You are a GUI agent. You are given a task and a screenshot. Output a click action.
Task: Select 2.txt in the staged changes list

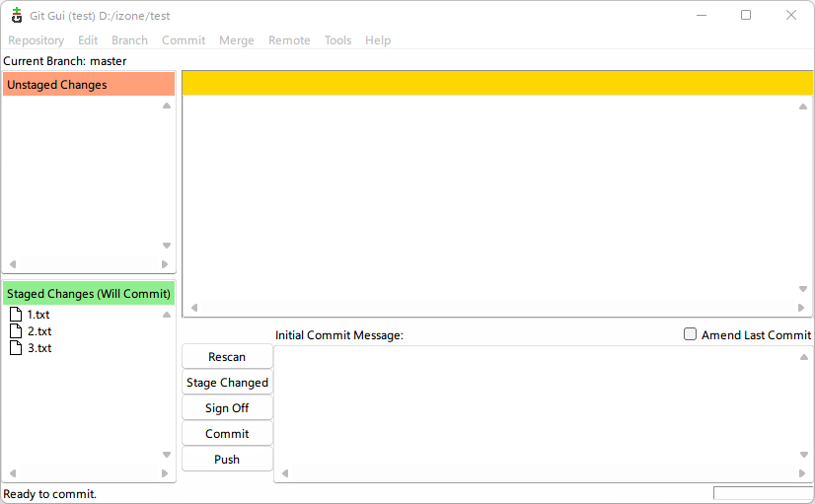pos(39,331)
